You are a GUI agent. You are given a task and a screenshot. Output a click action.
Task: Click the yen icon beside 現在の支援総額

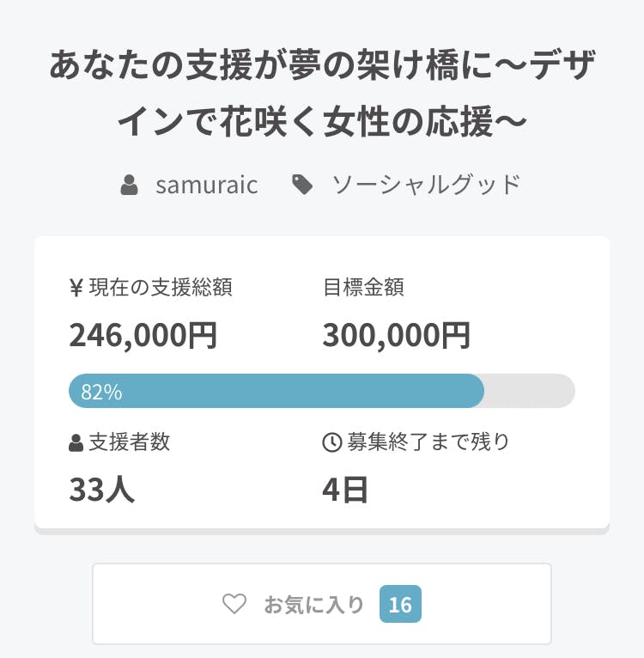(x=76, y=288)
